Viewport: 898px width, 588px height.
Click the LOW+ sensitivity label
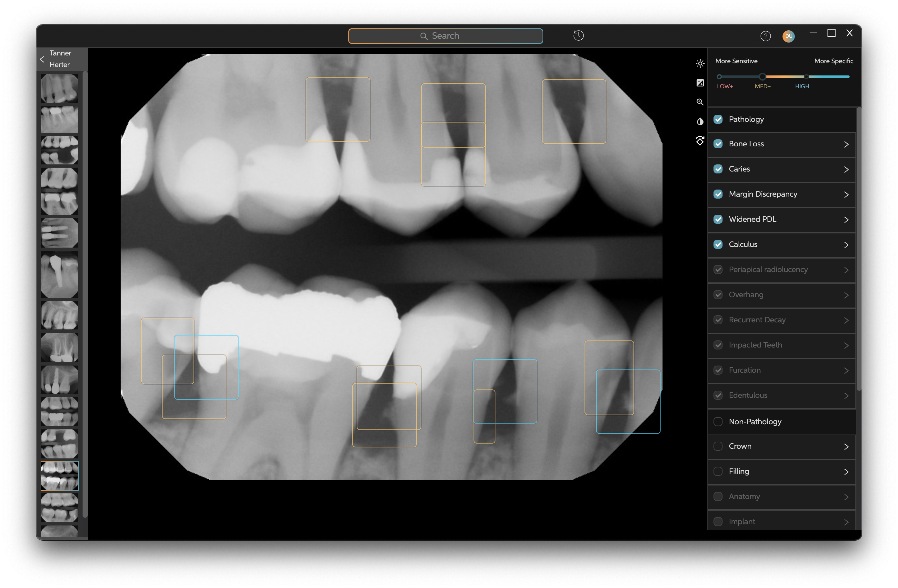(x=724, y=86)
